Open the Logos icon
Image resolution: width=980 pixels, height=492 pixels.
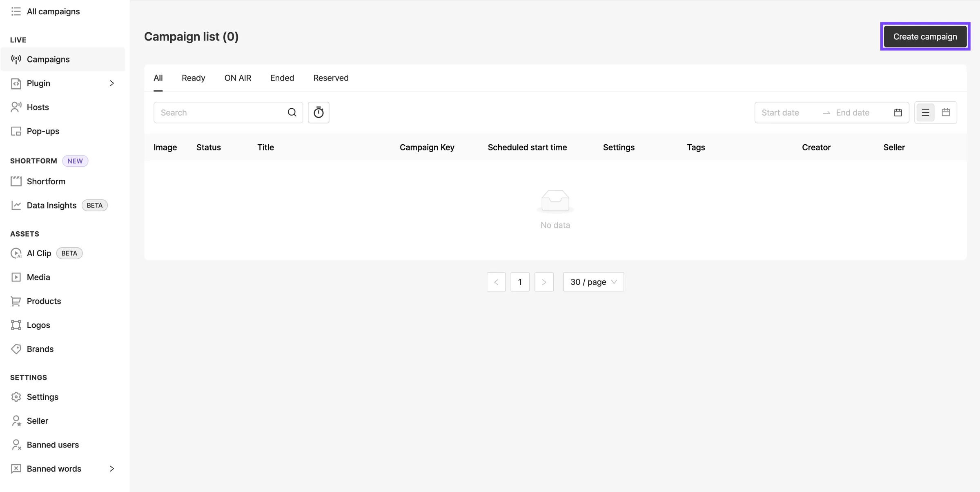(16, 325)
